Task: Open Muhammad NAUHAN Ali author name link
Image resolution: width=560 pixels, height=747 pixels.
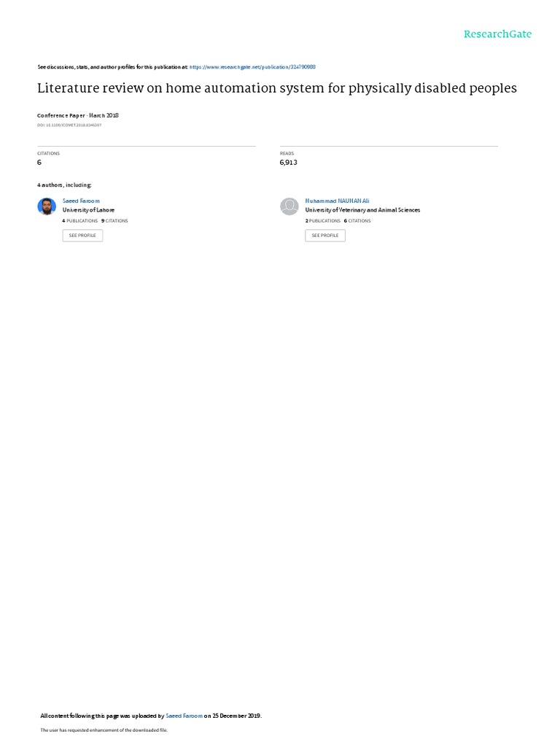Action: click(337, 201)
